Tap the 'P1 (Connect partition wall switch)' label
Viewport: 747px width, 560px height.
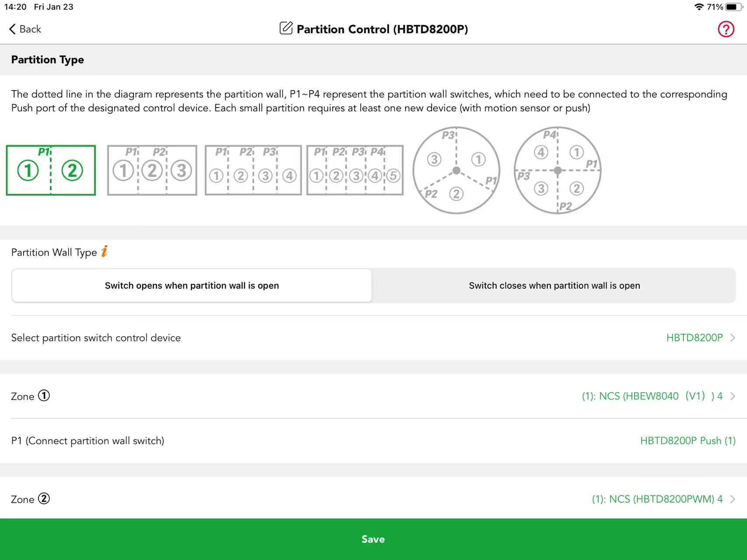pos(88,441)
